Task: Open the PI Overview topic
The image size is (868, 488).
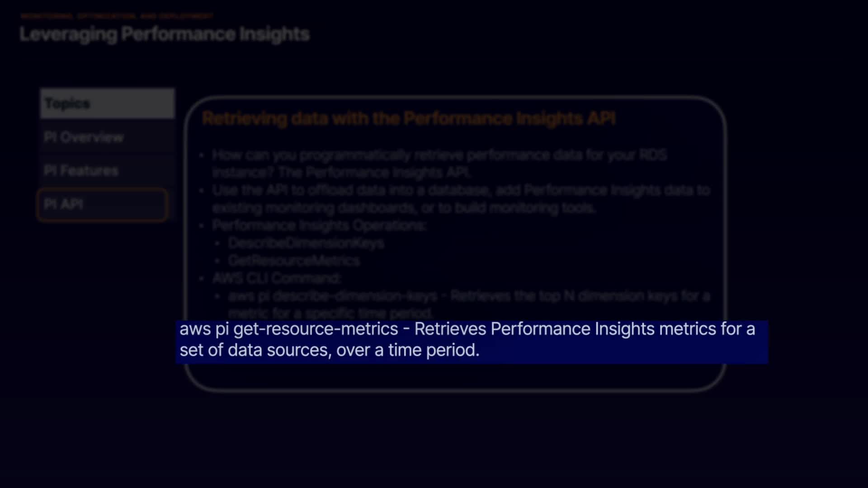Action: pyautogui.click(x=84, y=137)
